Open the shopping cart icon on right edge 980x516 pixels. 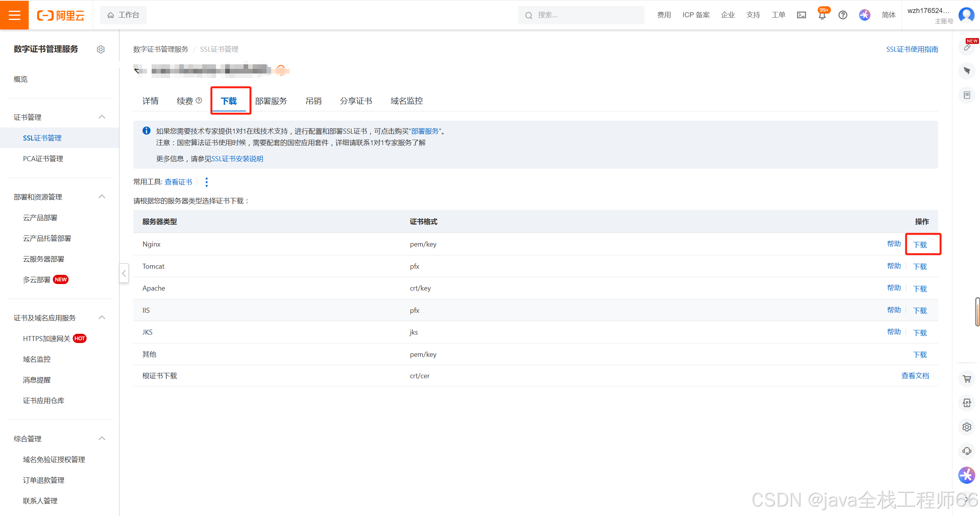click(967, 379)
